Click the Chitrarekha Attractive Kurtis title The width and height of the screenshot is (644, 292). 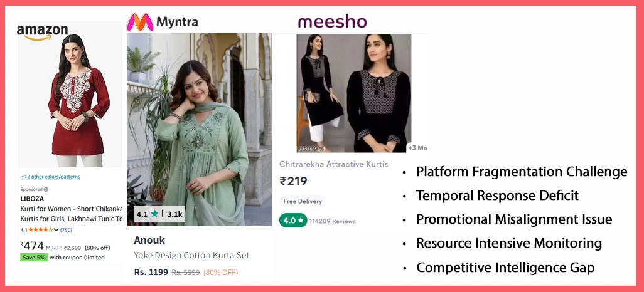(x=333, y=164)
